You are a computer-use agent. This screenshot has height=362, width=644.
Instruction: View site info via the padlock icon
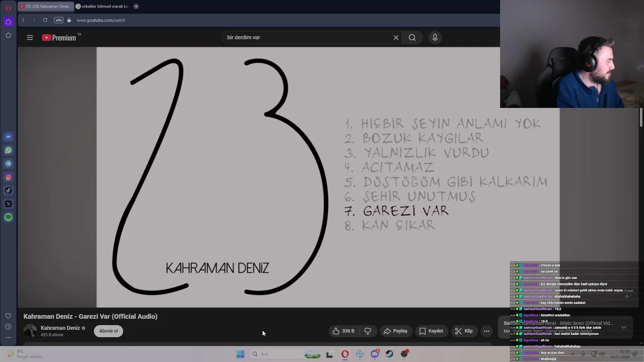pos(69,20)
